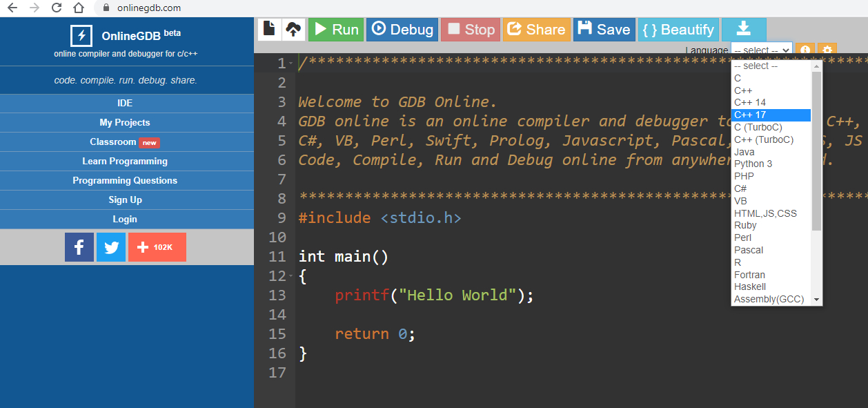
Task: Choose VB from the language list
Action: point(771,201)
